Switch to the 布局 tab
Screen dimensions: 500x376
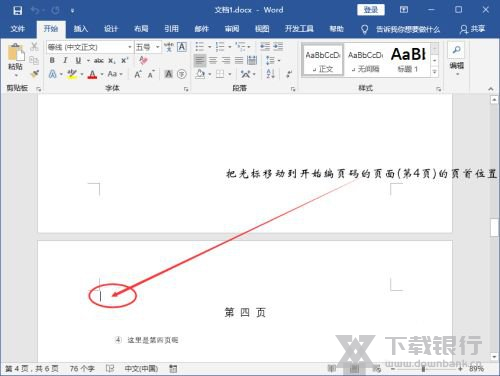coord(141,29)
